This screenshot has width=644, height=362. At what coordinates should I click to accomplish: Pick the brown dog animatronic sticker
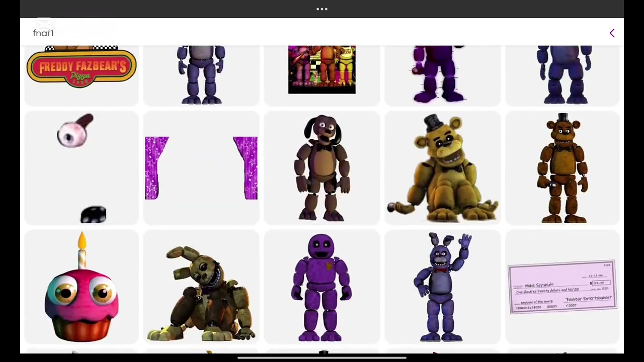(322, 168)
